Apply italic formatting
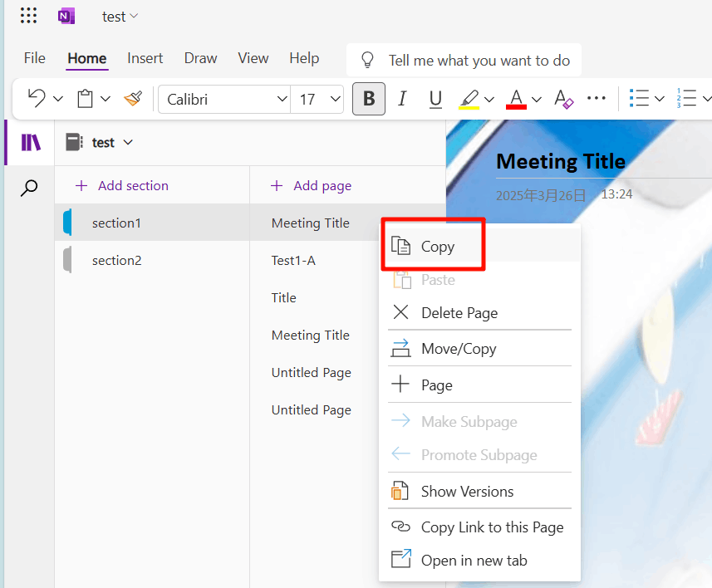This screenshot has height=588, width=712. pyautogui.click(x=402, y=98)
